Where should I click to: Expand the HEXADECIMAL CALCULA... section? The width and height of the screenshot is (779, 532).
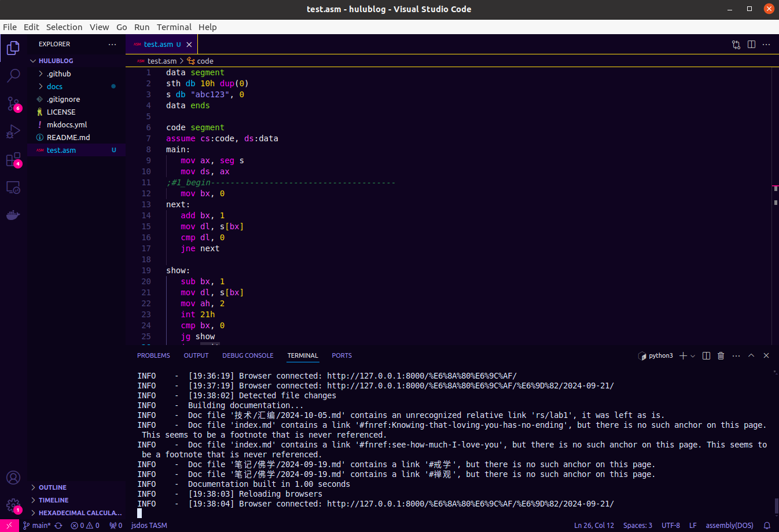coord(76,513)
